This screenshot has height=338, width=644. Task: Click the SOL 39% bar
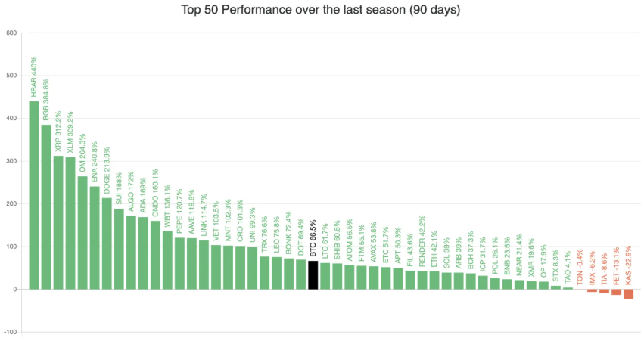click(x=446, y=281)
